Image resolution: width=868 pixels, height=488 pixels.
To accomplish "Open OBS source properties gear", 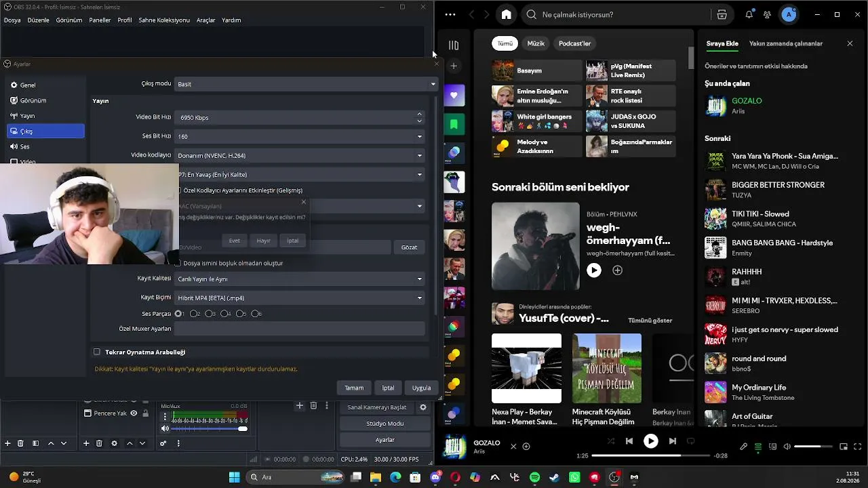I will [114, 443].
